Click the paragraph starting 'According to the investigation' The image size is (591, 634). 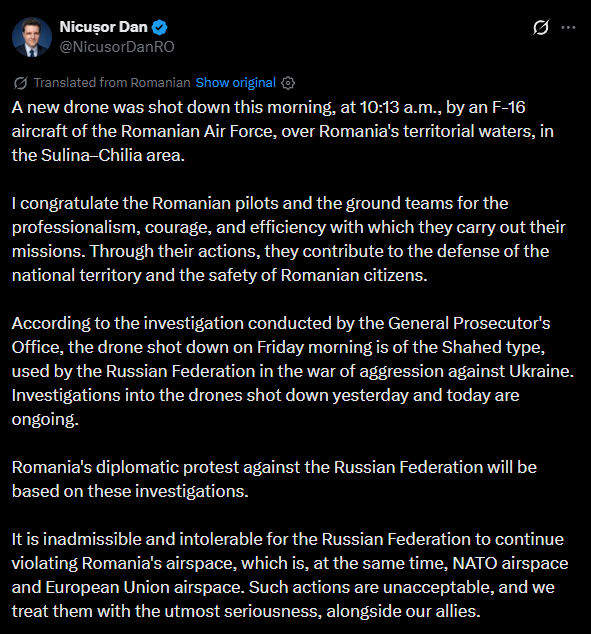293,371
